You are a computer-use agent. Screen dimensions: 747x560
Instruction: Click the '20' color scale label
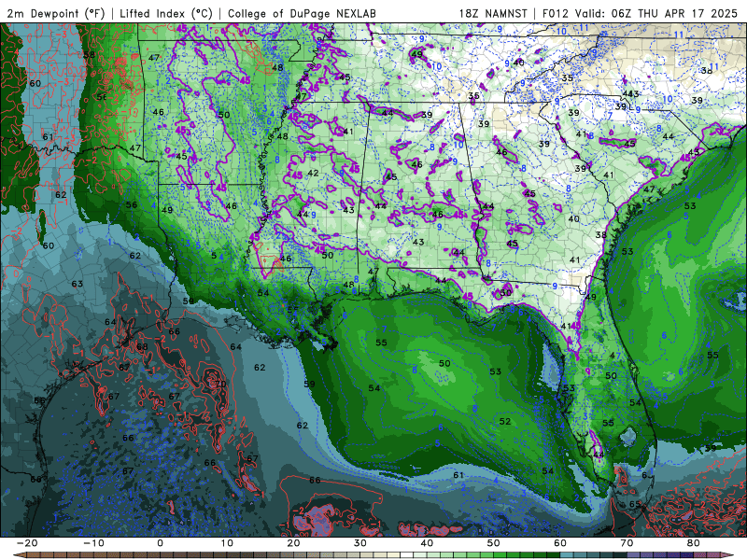[x=293, y=543]
